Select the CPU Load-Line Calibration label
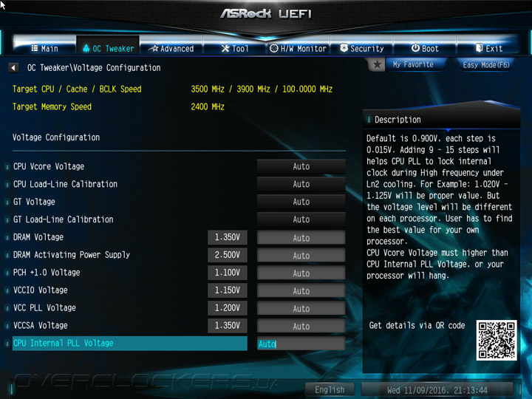This screenshot has width=532, height=399. [65, 184]
